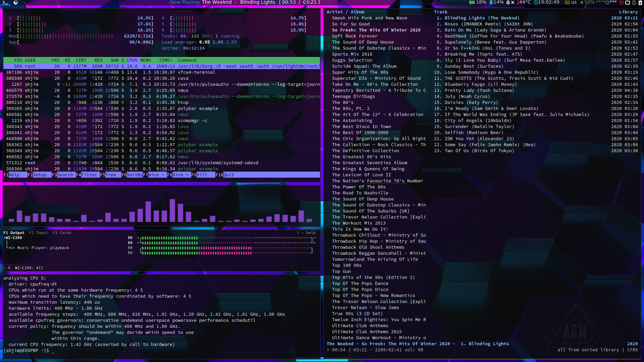Switch to pulsemixer F1 Output tab
Image resolution: width=644 pixels, height=362 pixels.
(x=14, y=233)
